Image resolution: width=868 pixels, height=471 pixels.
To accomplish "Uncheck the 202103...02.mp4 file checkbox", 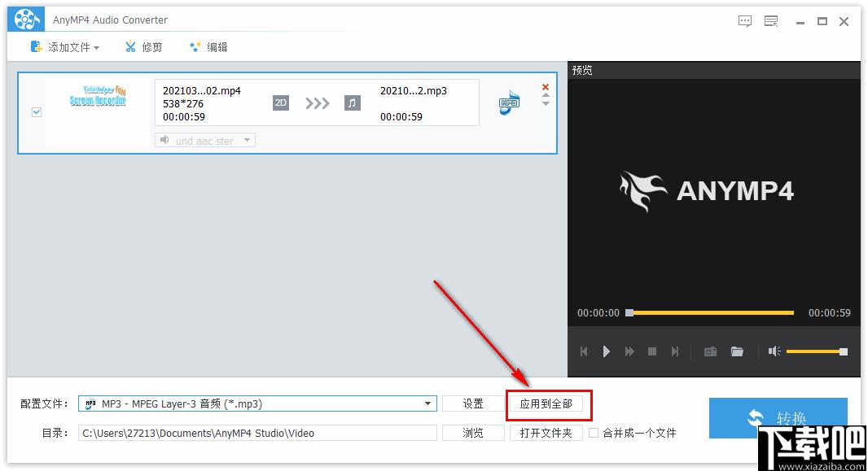I will tap(37, 112).
